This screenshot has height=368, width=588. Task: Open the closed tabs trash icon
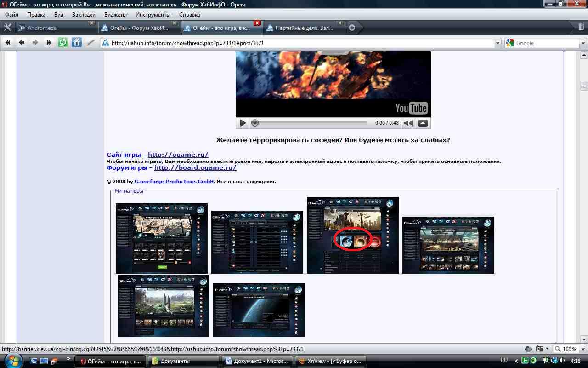(x=581, y=28)
